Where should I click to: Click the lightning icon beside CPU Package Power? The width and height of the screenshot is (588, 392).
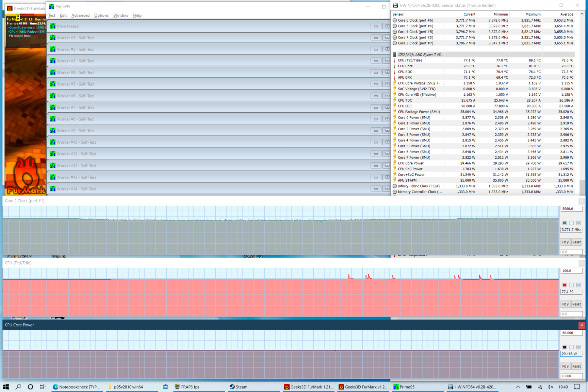[x=395, y=112]
